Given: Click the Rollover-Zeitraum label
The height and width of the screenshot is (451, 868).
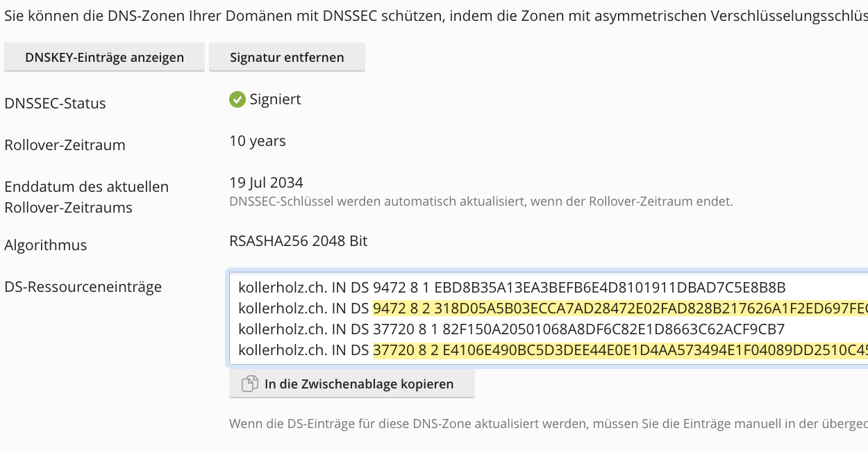Looking at the screenshot, I should tap(65, 145).
